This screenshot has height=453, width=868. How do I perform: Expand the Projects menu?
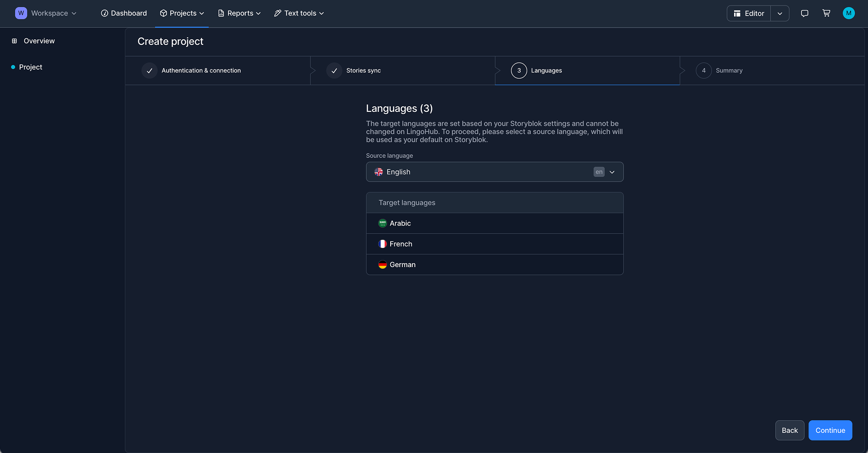pos(182,13)
